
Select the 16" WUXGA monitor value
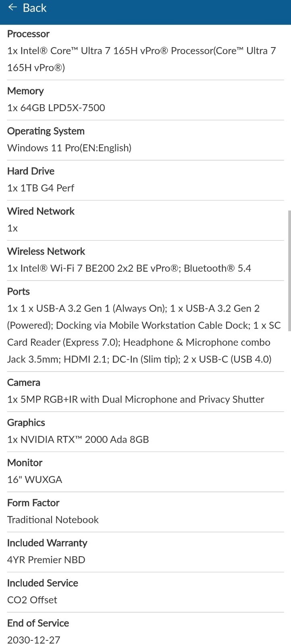35,480
